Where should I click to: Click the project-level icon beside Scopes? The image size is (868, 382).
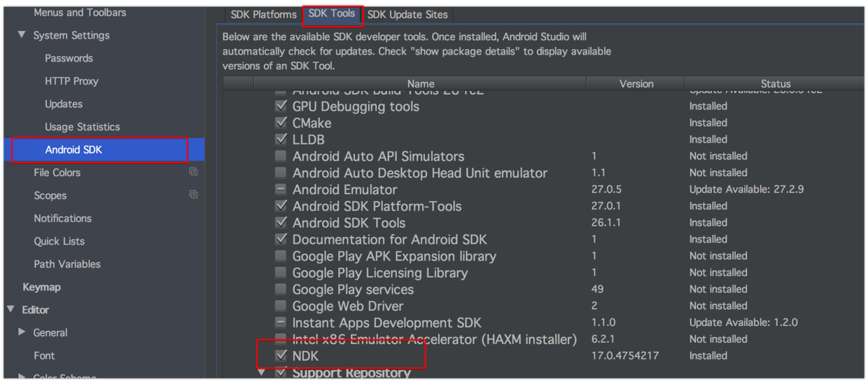click(193, 196)
